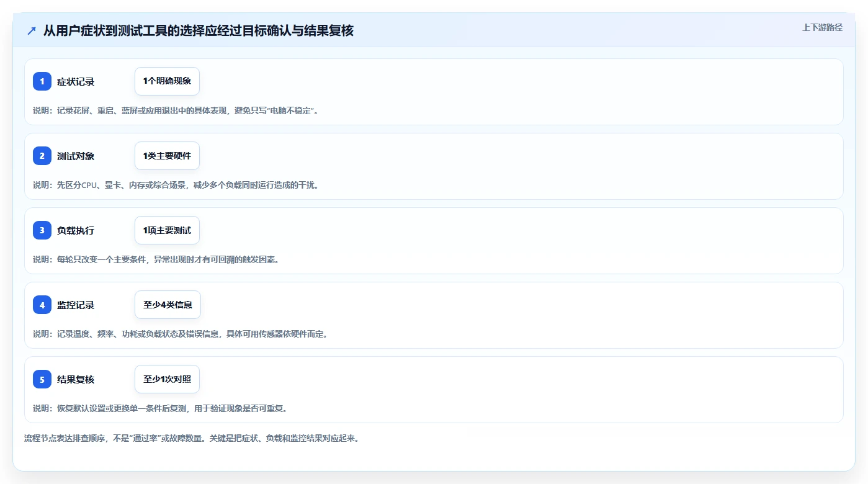Click the description about 每轮只改变一个主要条件

(x=156, y=259)
